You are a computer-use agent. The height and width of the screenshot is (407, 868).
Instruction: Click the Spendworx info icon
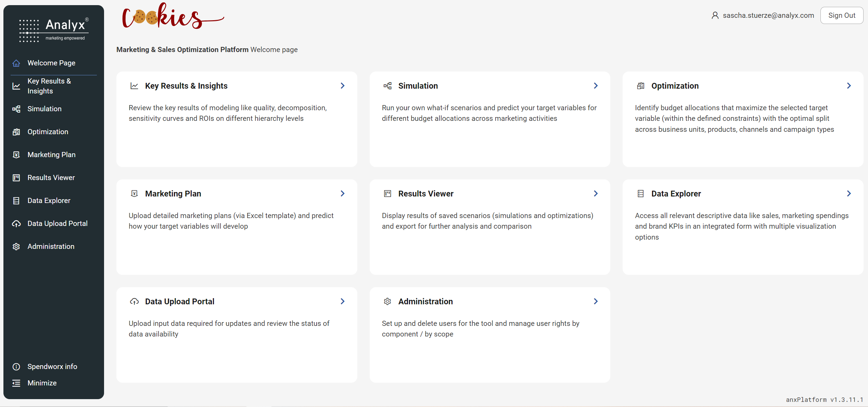16,367
